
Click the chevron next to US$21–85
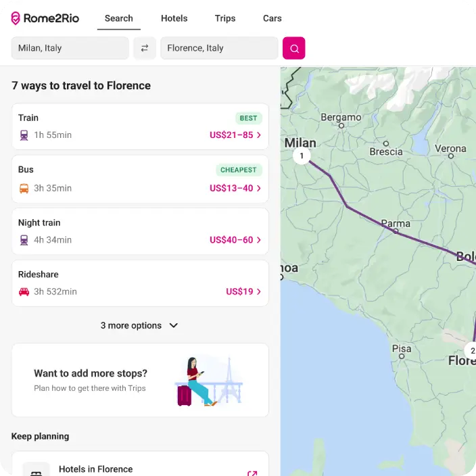(x=259, y=135)
